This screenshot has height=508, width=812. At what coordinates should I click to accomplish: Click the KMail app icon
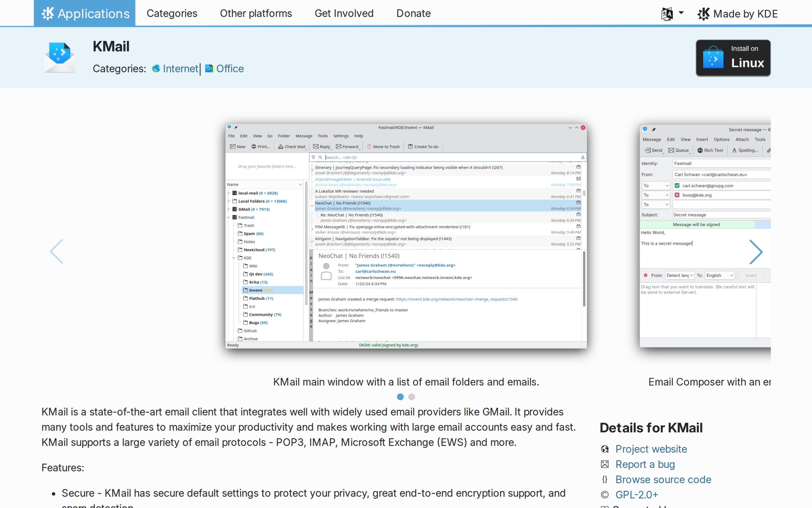(60, 57)
